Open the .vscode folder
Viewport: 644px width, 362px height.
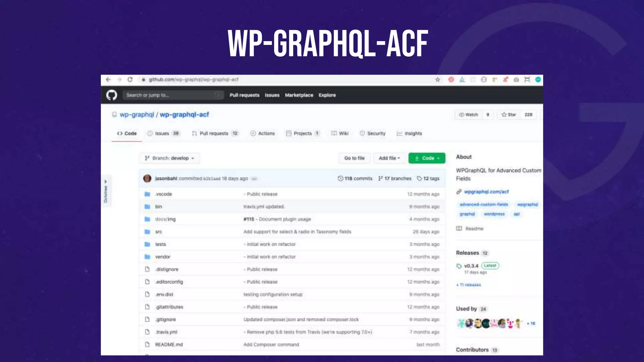[x=164, y=194]
